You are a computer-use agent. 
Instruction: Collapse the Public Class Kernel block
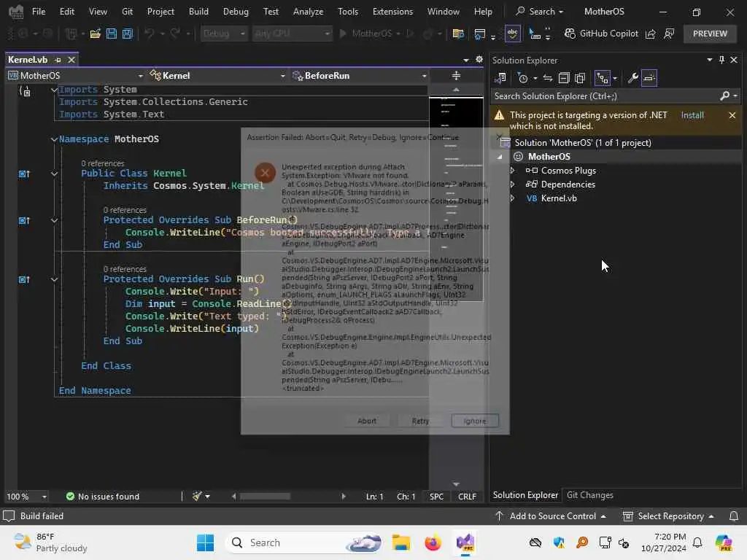54,174
